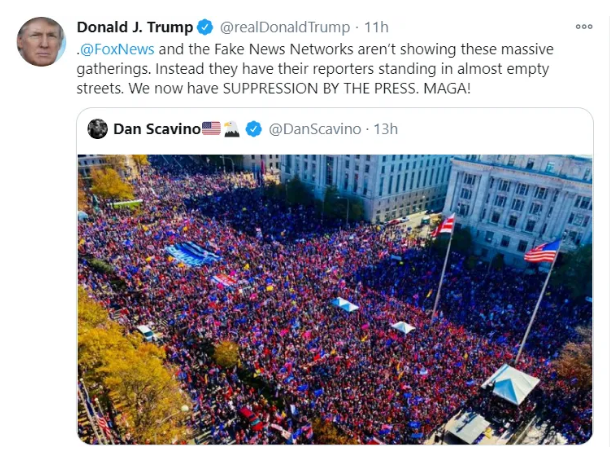Screen dimensions: 610x451
Task: Click the verified badge next to Dan Scavino
Action: (x=254, y=129)
